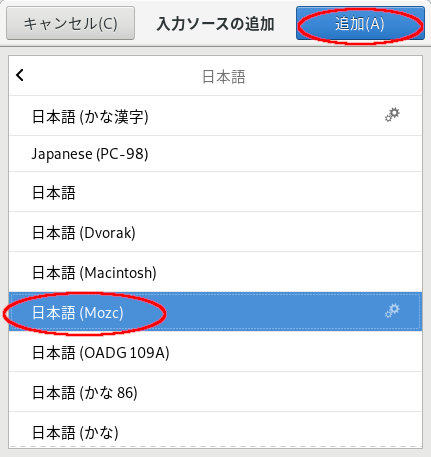431x457 pixels.
Task: Click the キャンセル(C) cancel button
Action: [x=70, y=23]
